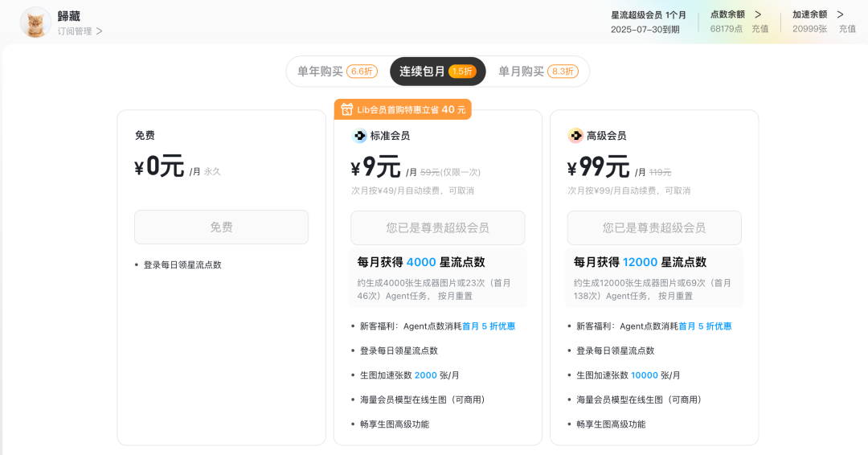Click the username 歸藏
The image size is (868, 455).
pos(68,16)
